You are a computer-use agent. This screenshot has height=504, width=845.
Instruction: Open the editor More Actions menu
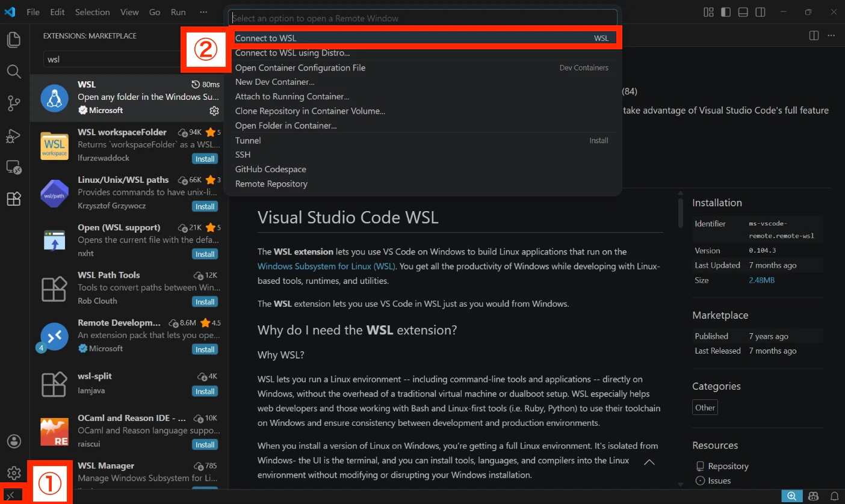tap(832, 35)
